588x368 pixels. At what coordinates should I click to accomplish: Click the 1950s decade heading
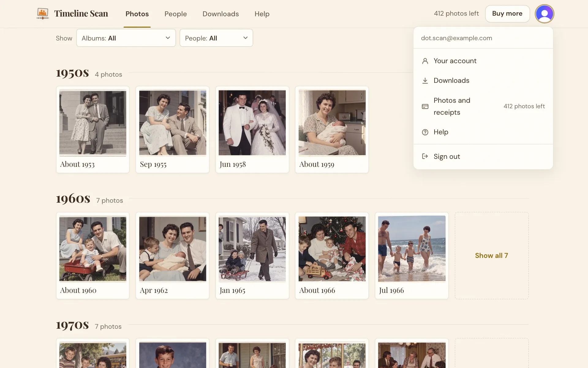click(72, 73)
